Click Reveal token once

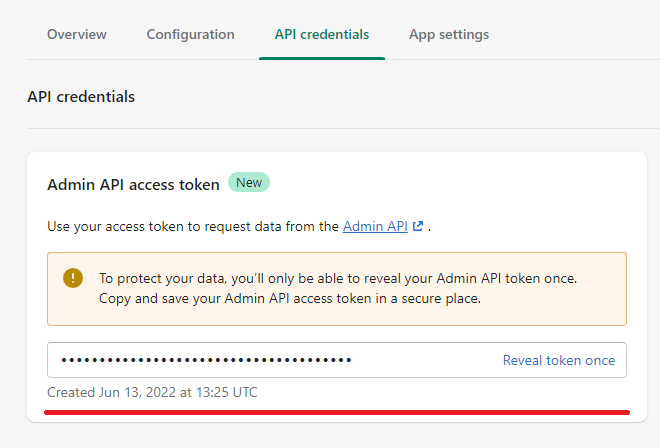click(x=559, y=360)
